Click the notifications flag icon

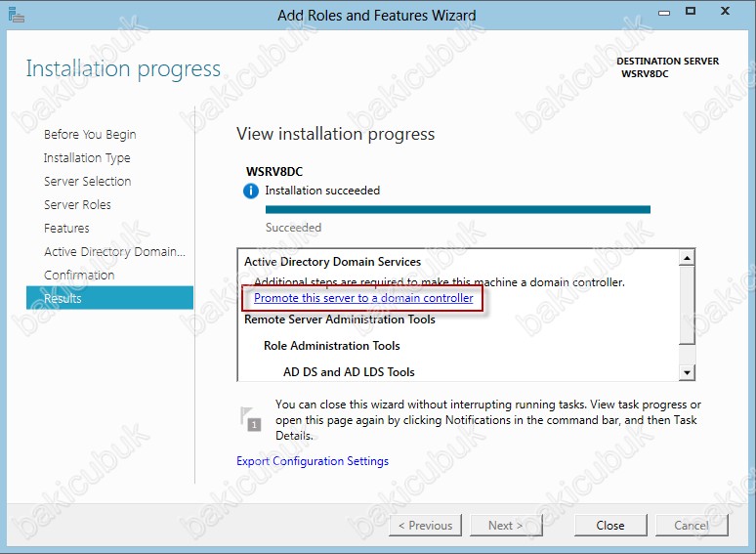251,419
